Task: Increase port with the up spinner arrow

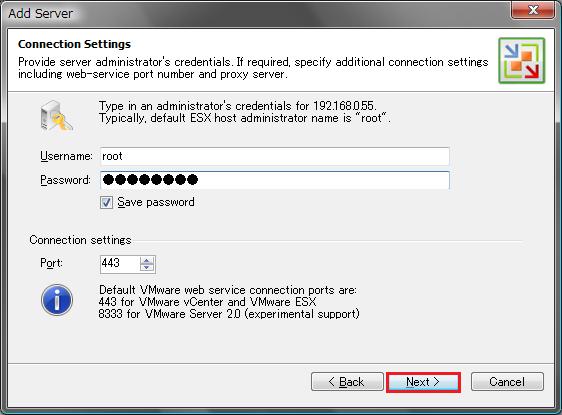Action: pos(147,261)
